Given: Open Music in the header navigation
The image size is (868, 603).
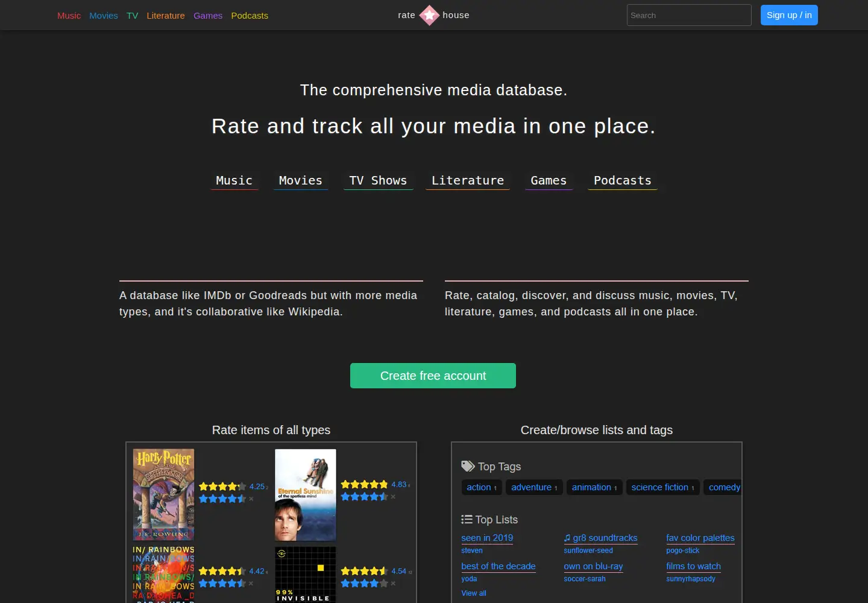Looking at the screenshot, I should coord(69,16).
